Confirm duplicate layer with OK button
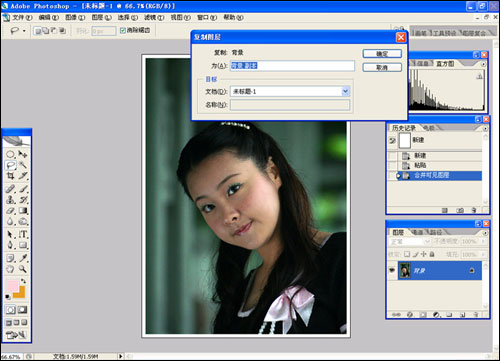Viewport: 500px width, 361px height. click(x=382, y=54)
